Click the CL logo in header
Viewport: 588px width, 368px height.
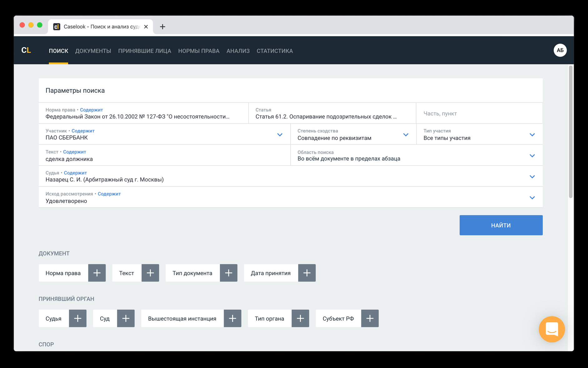tap(26, 50)
